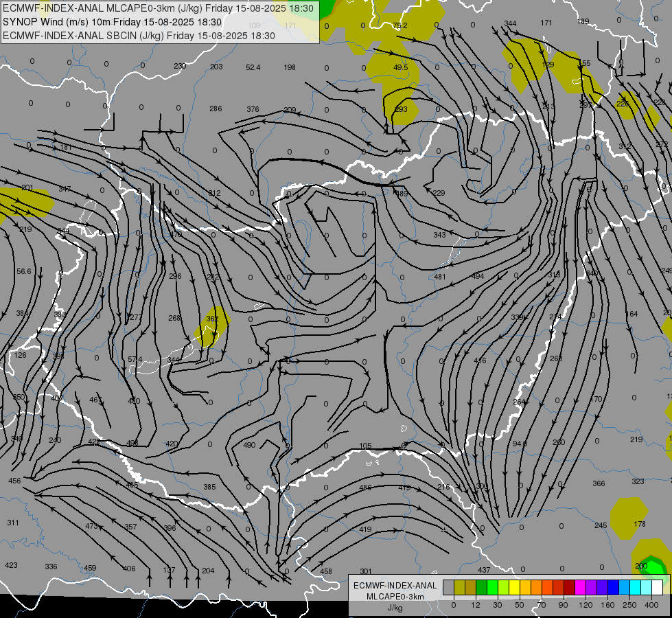Screen dimensions: 672x618
Task: Select the dark gold swatch left of 12 tick
Action: (x=471, y=587)
